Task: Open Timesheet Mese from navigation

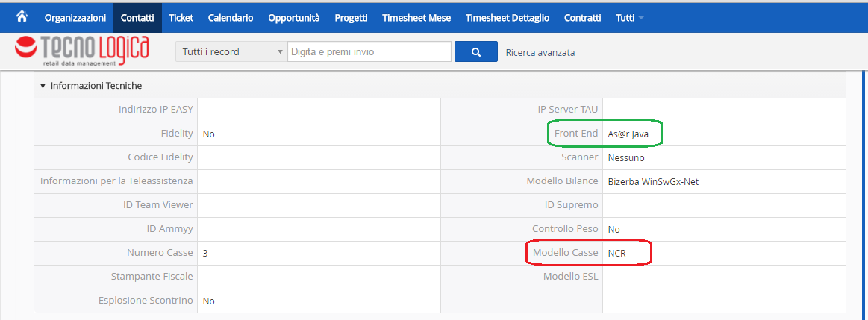Action: coord(416,17)
